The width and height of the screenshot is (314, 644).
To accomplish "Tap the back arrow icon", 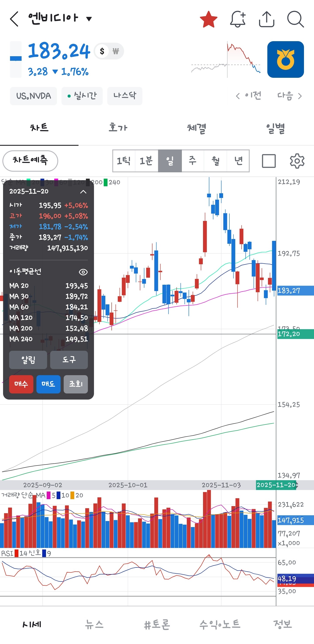I will click(14, 19).
